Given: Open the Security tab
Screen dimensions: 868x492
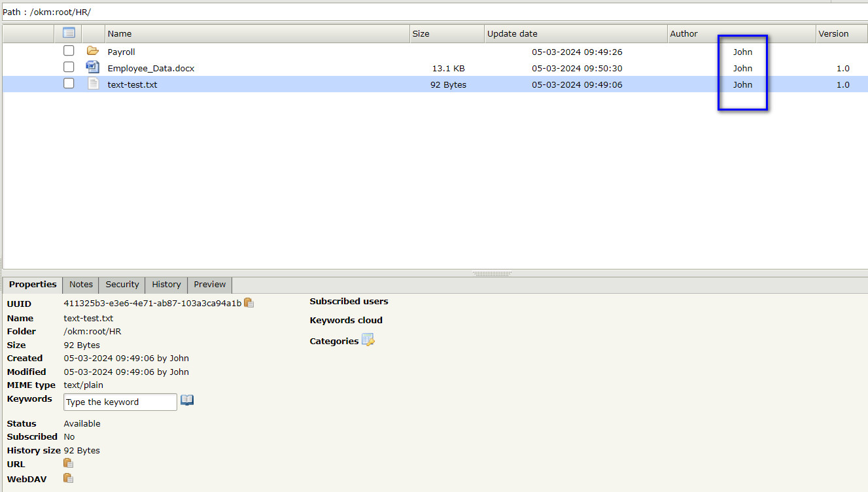Looking at the screenshot, I should 122,285.
